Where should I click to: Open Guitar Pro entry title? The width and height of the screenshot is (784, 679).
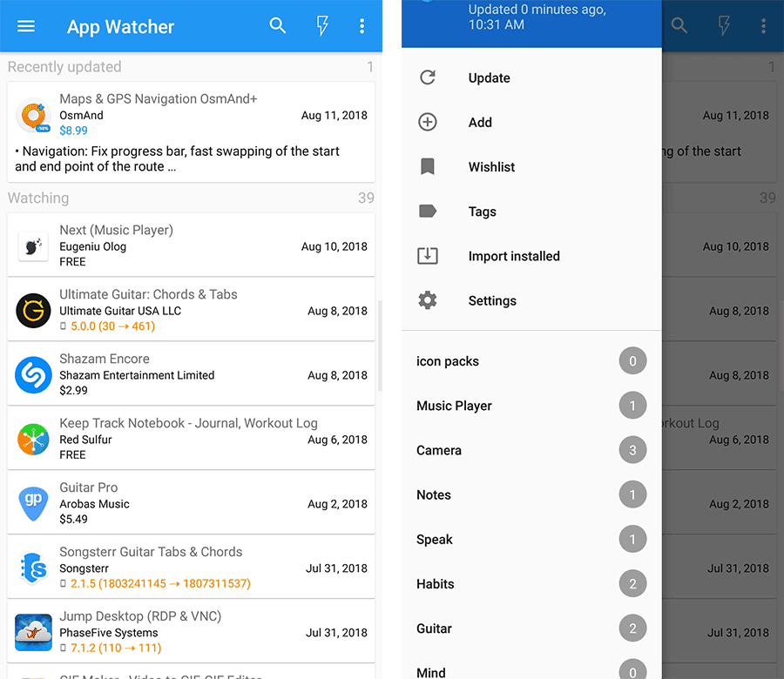89,487
